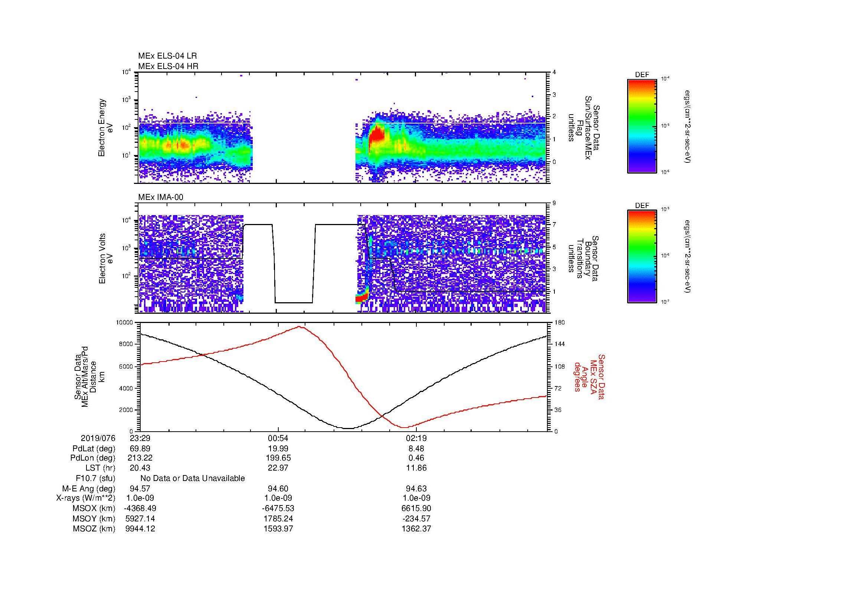The width and height of the screenshot is (868, 613).
Task: Click the 'Sun/Surface/MEx Flag' axis label
Action: (x=584, y=127)
